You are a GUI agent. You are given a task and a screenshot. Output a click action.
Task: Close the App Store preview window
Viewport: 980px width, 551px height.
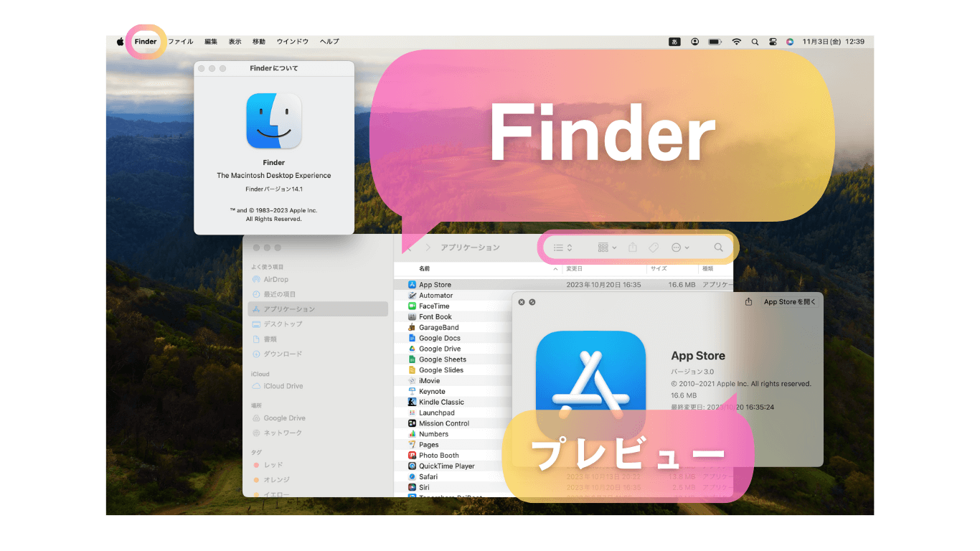click(522, 302)
